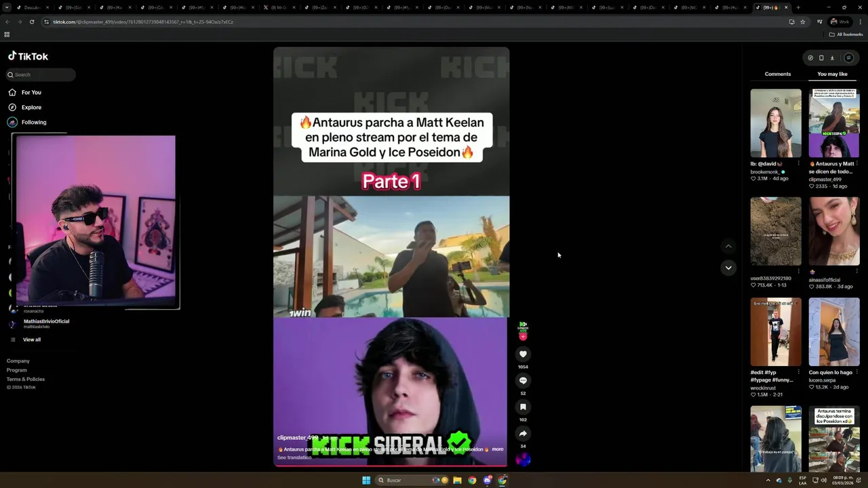Open the clipmaster_499 username on the video
This screenshot has width=868, height=488.
(297, 438)
